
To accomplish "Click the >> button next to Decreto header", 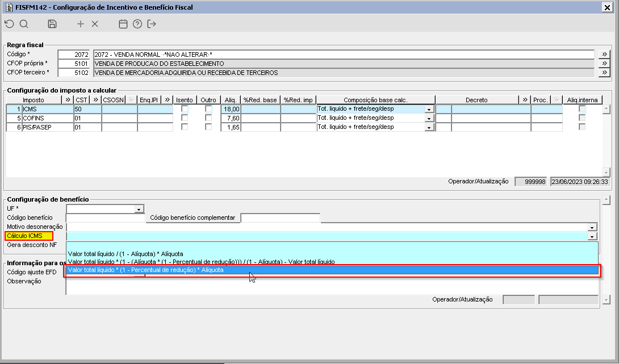I will click(525, 100).
